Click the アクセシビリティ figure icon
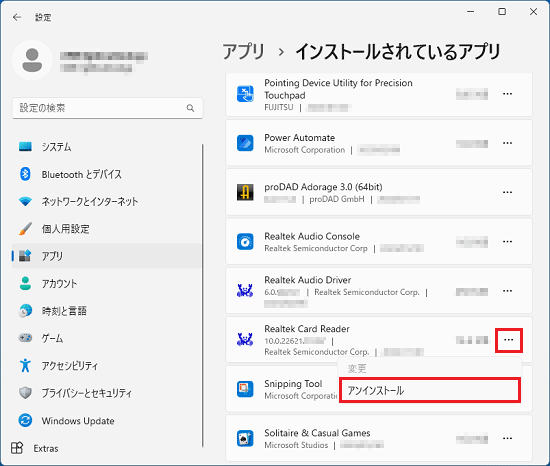The width and height of the screenshot is (550, 466). (x=25, y=365)
